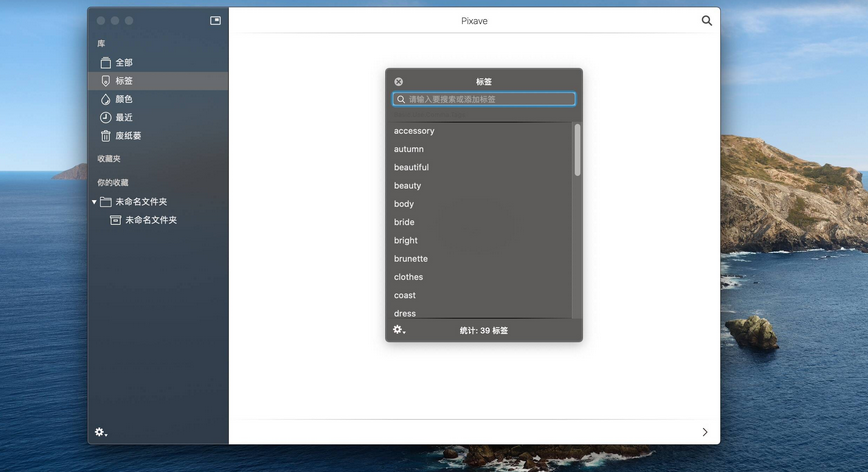
Task: Open the 全部 library item
Action: [123, 63]
